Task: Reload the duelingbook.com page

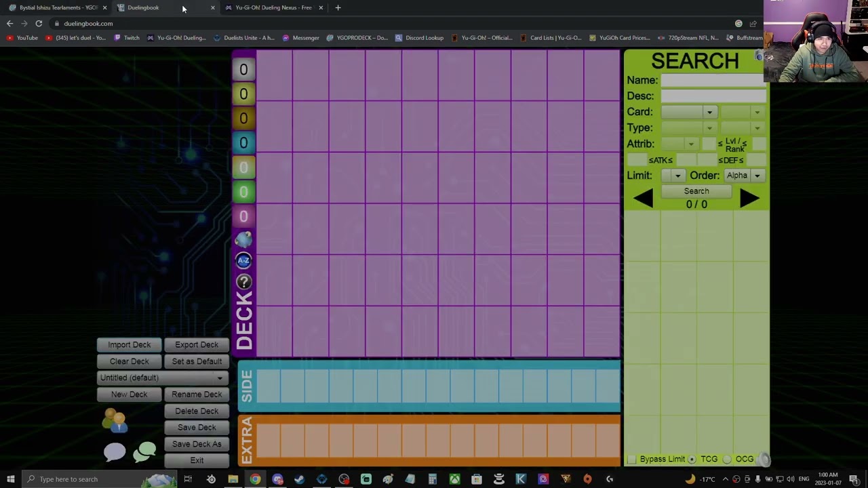Action: coord(39,24)
